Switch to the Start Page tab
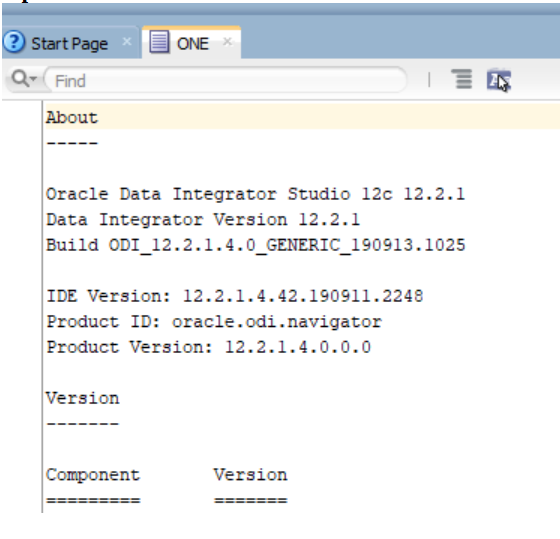Image resolution: width=560 pixels, height=539 pixels. [x=70, y=43]
